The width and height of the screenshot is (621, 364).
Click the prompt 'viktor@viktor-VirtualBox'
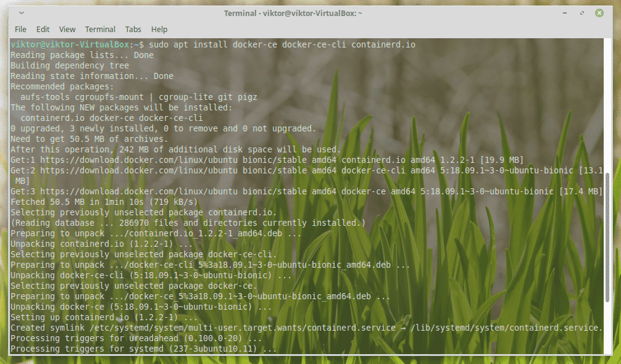(70, 44)
